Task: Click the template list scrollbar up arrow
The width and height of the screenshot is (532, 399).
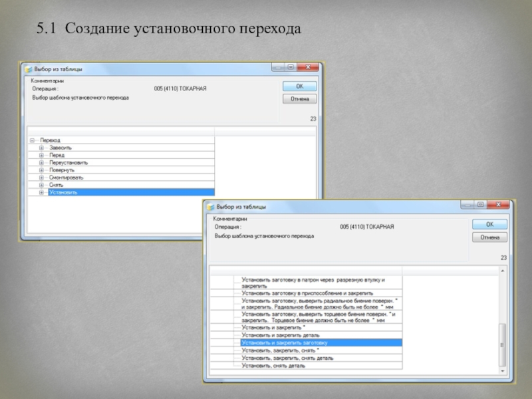Action: tap(502, 271)
